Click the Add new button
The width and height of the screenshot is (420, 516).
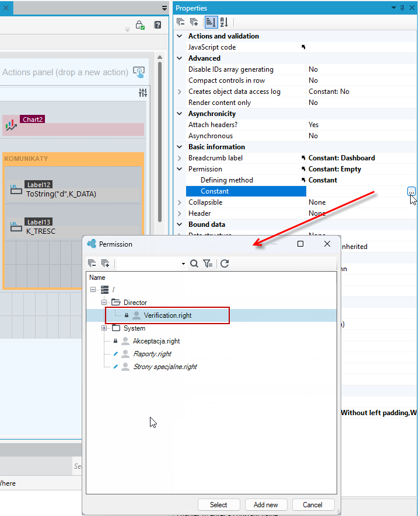pos(266,504)
